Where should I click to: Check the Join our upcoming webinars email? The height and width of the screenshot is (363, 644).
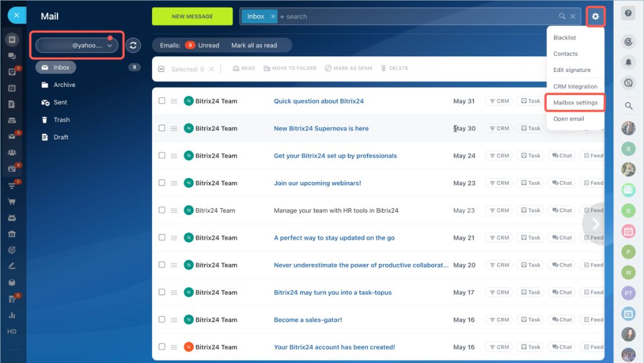(x=162, y=183)
